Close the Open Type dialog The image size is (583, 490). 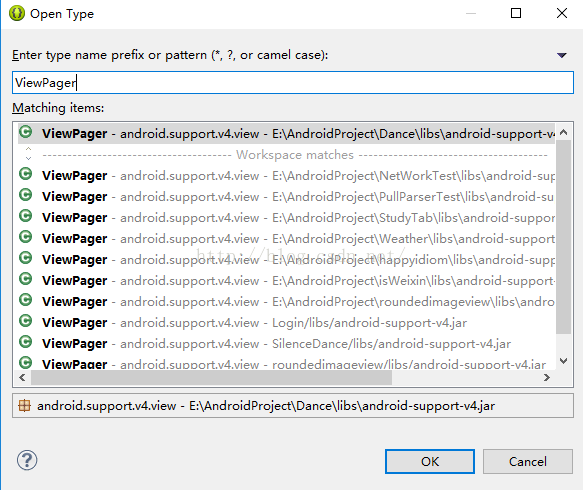tap(562, 13)
